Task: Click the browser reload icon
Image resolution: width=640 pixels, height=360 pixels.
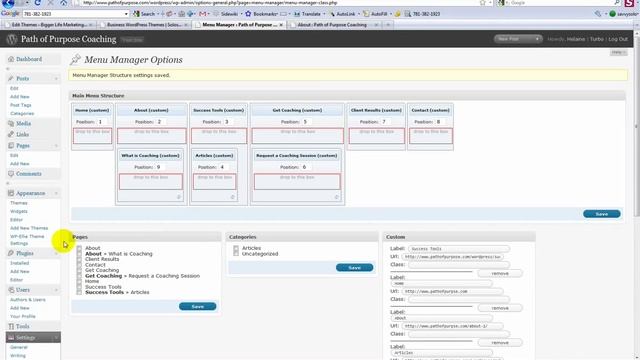Action: [38, 3]
